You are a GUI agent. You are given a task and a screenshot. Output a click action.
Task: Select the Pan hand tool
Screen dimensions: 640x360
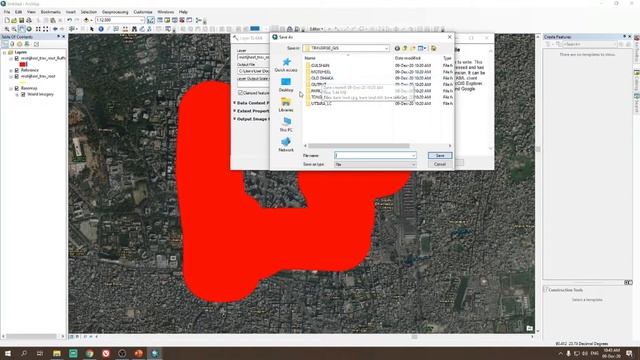(x=22, y=29)
